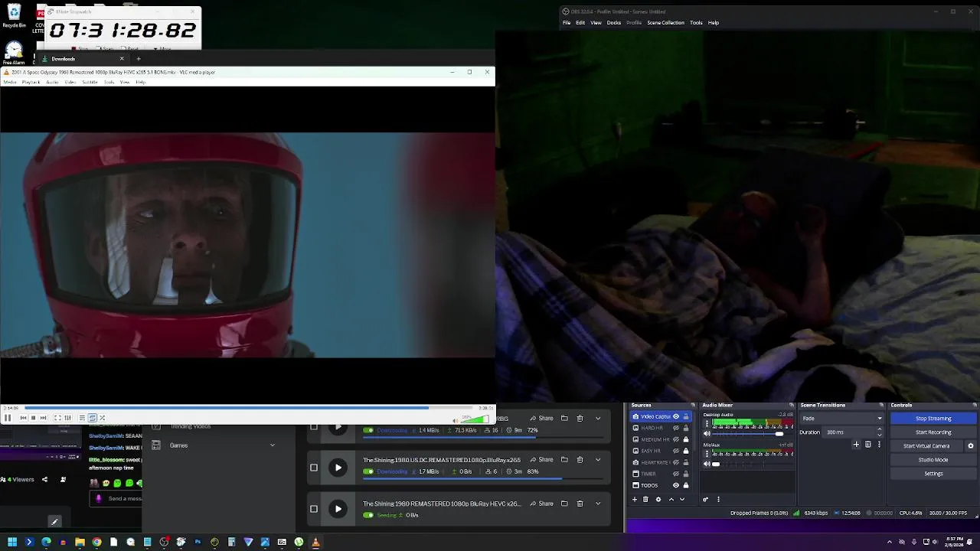Image resolution: width=980 pixels, height=551 pixels.
Task: Click Start Virtual Camera button
Action: click(x=926, y=446)
